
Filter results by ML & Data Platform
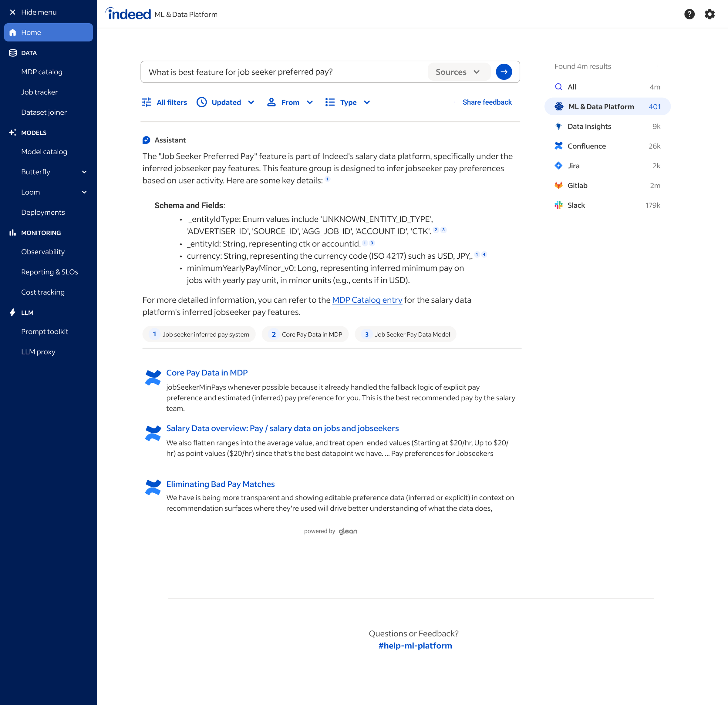point(607,106)
